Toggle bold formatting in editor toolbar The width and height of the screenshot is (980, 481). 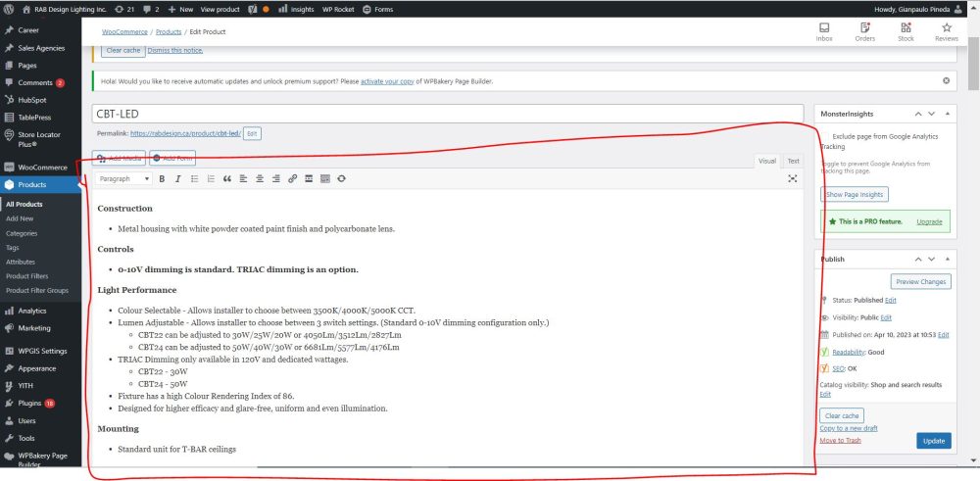(162, 179)
